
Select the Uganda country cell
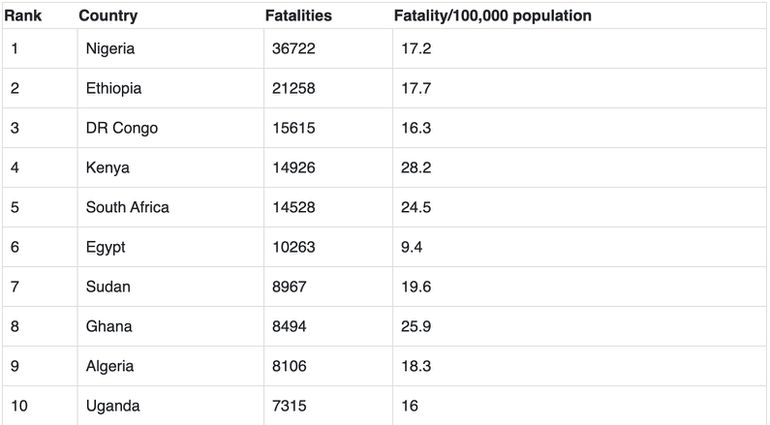click(x=112, y=406)
